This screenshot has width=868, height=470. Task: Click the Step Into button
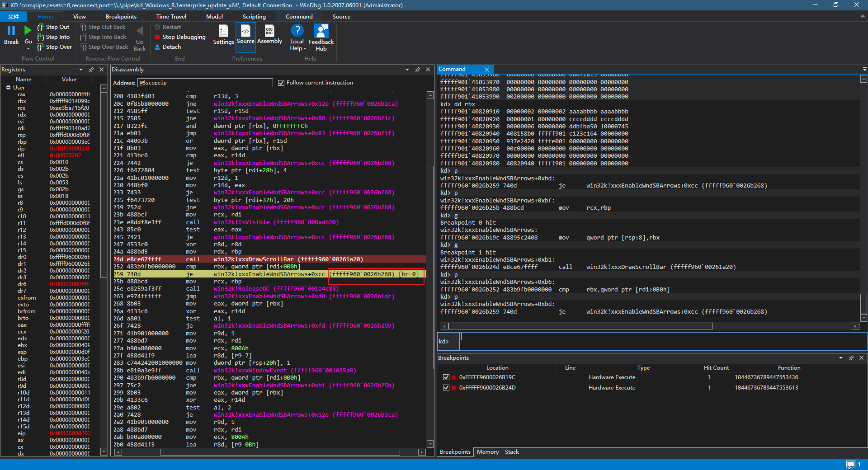coord(53,37)
